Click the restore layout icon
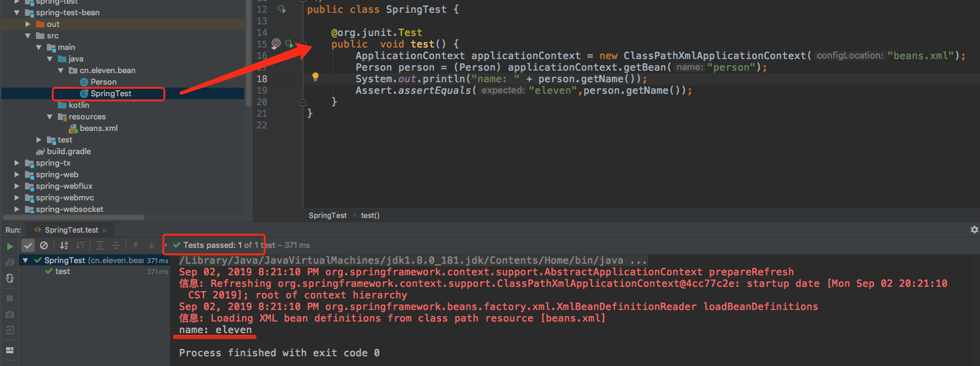This screenshot has height=366, width=980. click(x=10, y=350)
